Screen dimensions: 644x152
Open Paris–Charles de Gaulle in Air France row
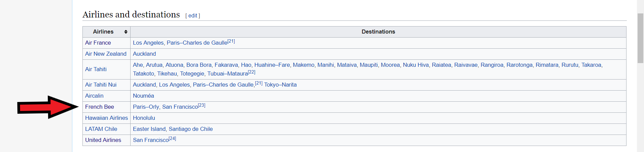(197, 43)
